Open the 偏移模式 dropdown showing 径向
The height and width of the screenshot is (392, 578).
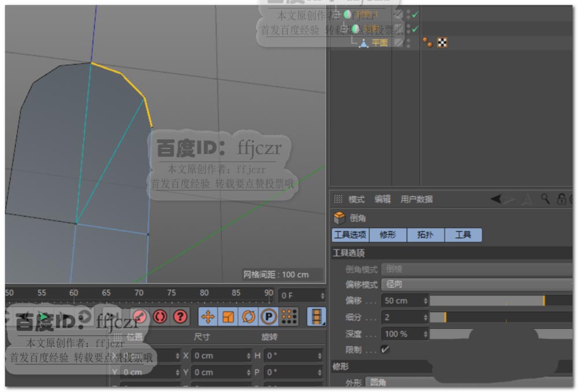point(477,284)
